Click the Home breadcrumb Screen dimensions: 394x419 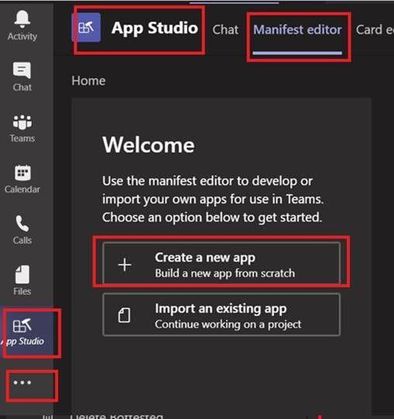click(x=88, y=81)
